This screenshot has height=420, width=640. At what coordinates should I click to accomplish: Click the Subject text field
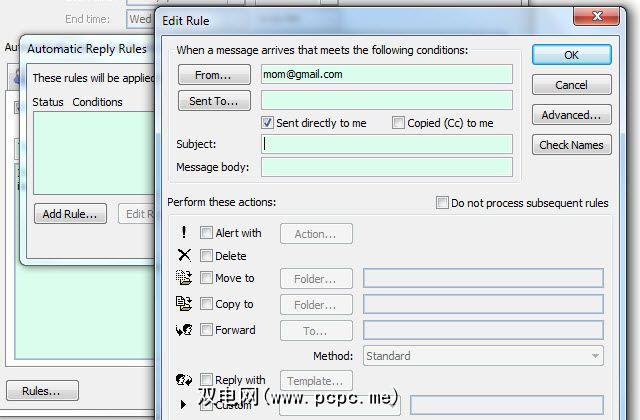coord(387,144)
